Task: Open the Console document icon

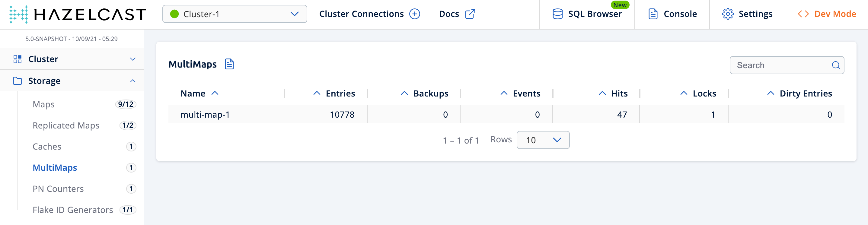Action: point(653,14)
